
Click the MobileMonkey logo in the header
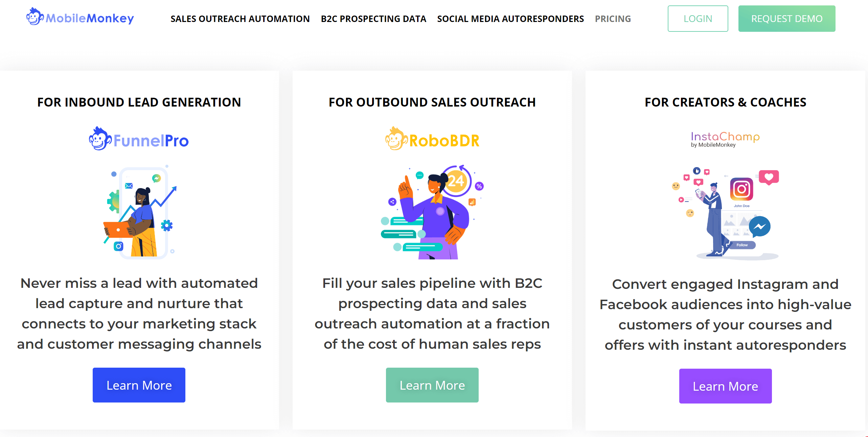pos(80,17)
